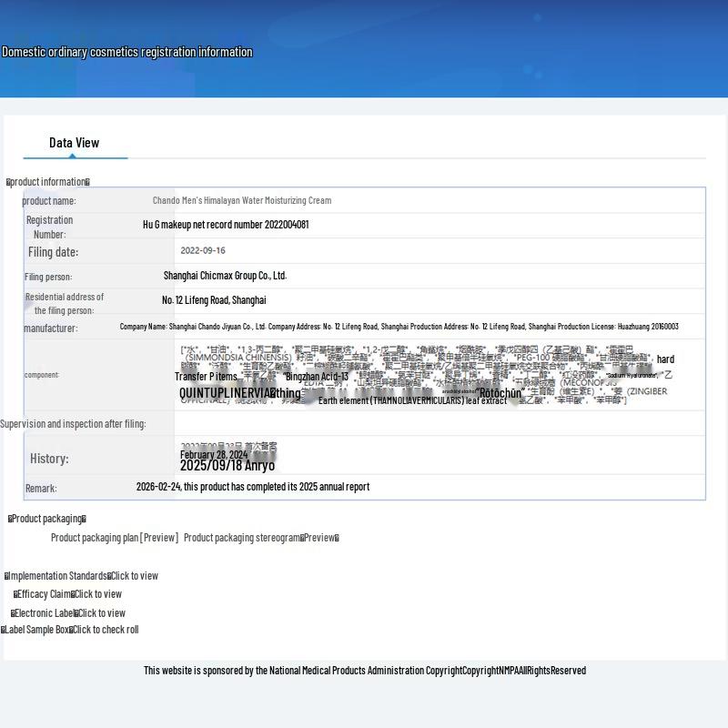
Task: Select registration number 2022004081 text
Action: click(x=226, y=225)
